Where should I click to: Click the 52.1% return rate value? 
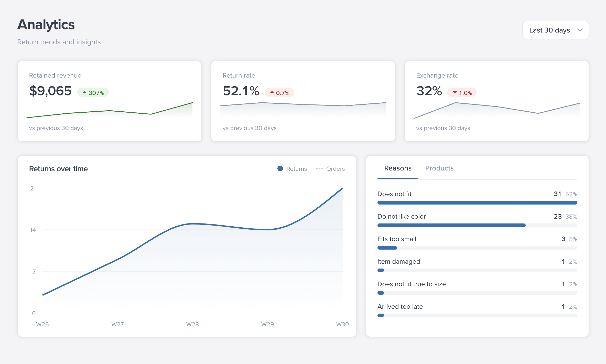pos(241,91)
